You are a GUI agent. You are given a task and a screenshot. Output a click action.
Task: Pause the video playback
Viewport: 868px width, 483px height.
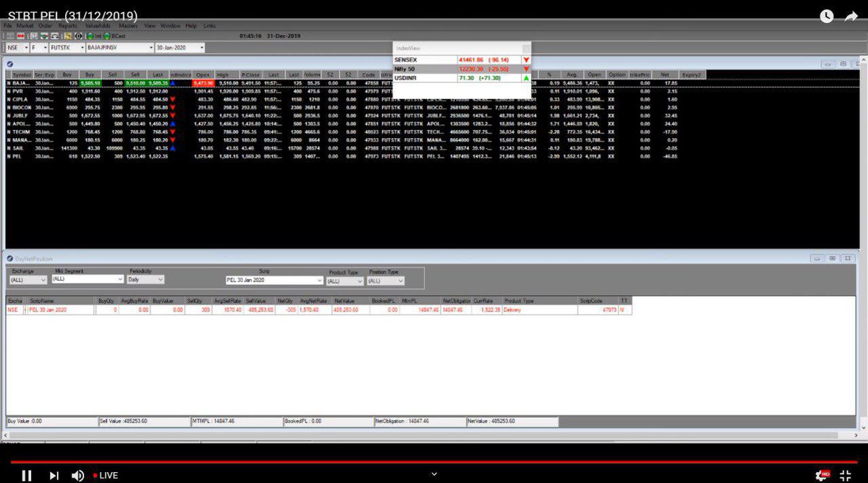tap(27, 475)
